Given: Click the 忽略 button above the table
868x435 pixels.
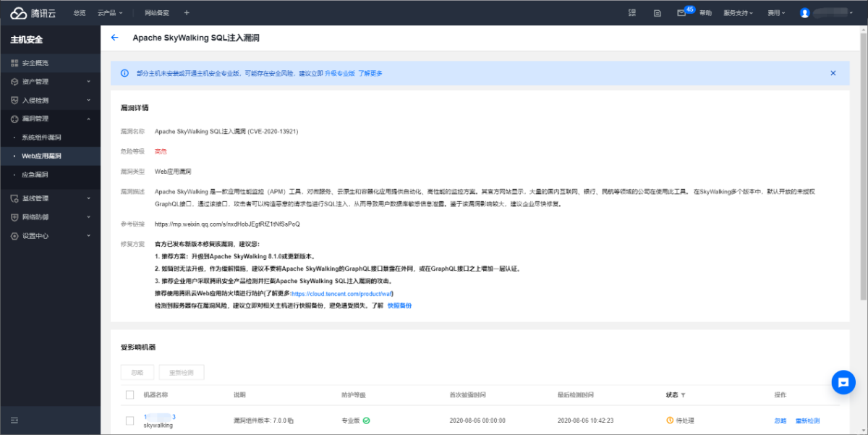Looking at the screenshot, I should pos(137,373).
